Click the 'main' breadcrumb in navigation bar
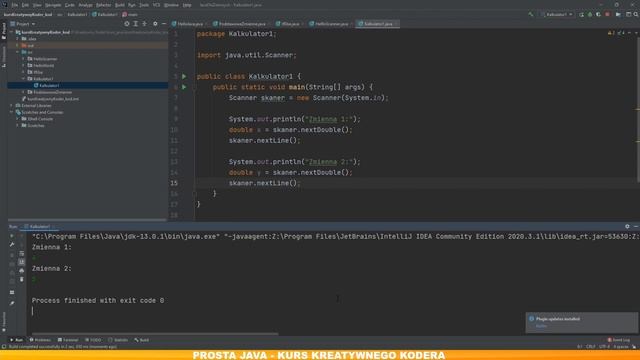640x360 pixels. (x=130, y=14)
